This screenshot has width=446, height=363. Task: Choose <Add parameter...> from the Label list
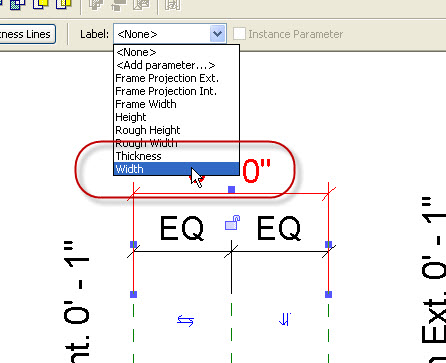point(176,65)
